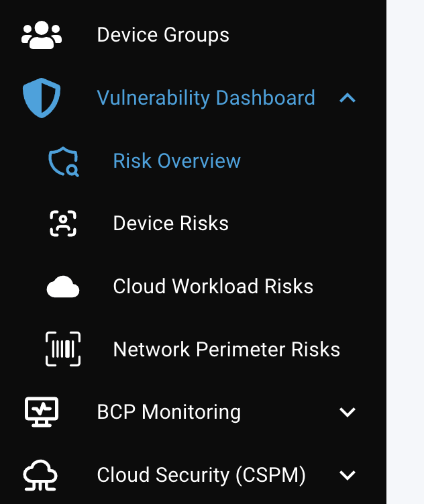Viewport: 424px width, 504px height.
Task: Open the Device Risks submenu entry
Action: click(170, 223)
